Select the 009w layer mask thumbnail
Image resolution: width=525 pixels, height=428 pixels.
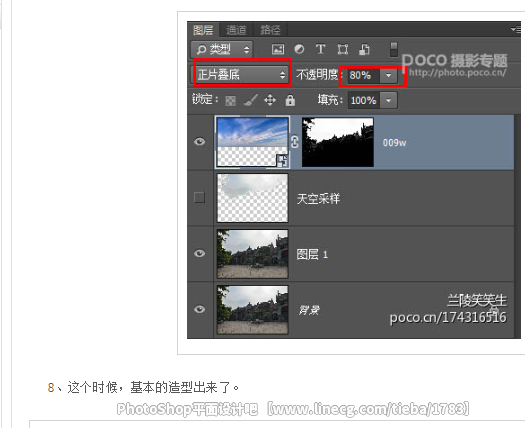click(x=338, y=142)
